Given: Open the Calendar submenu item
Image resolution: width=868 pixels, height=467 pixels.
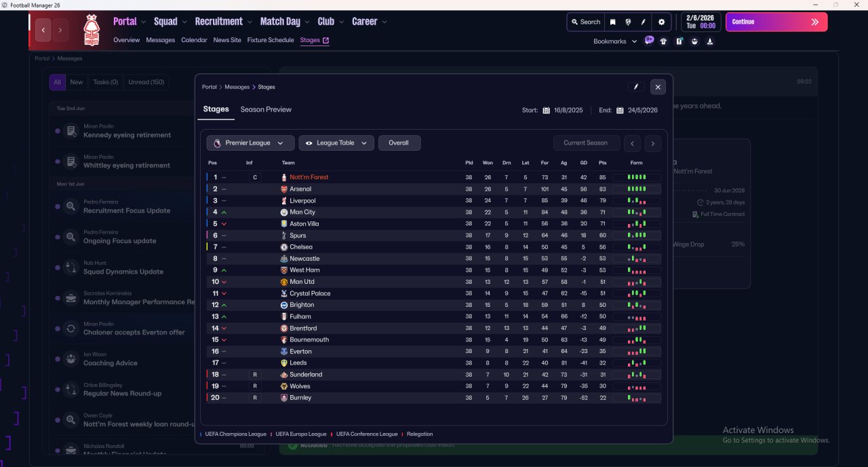Looking at the screenshot, I should pos(194,40).
